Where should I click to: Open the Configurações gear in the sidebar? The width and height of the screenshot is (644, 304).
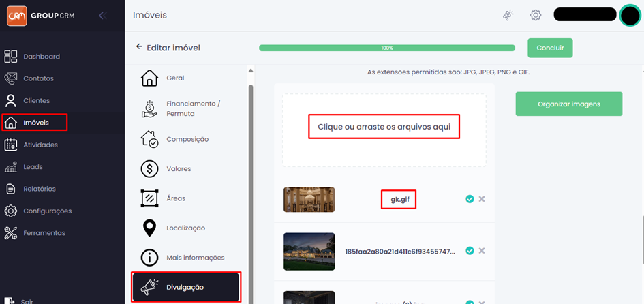coord(11,211)
